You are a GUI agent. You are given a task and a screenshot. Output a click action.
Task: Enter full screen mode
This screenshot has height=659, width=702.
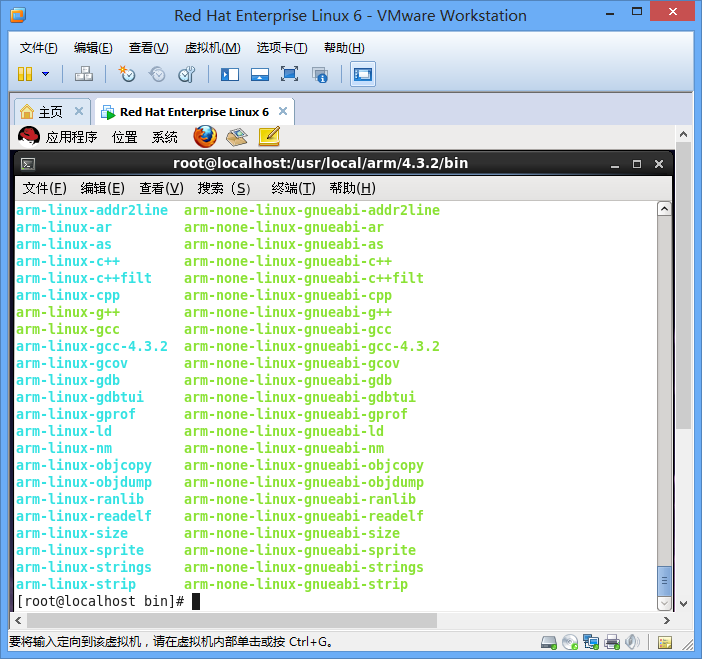[289, 74]
